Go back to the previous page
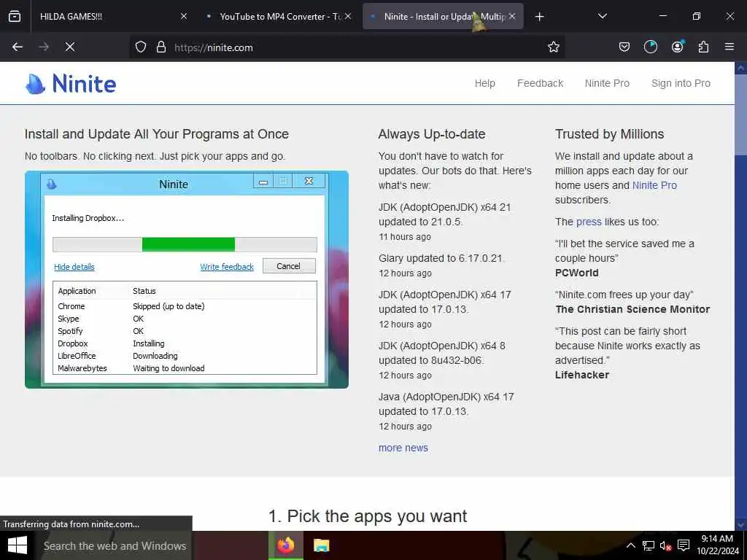The width and height of the screenshot is (747, 560). tap(18, 47)
